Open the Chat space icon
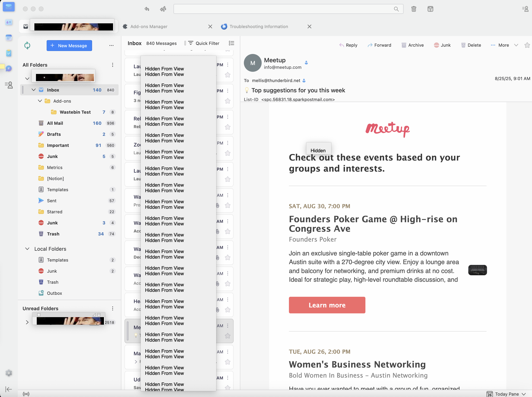The image size is (532, 397). 9,69
